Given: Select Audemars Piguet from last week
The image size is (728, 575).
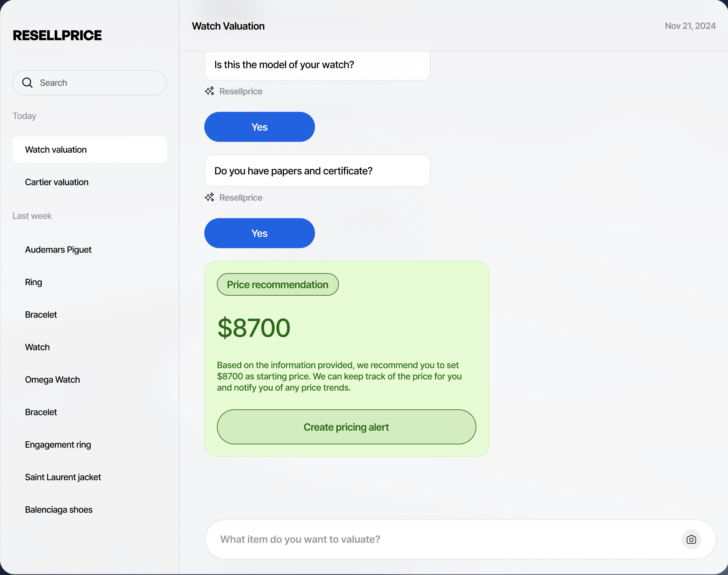Looking at the screenshot, I should (x=58, y=250).
